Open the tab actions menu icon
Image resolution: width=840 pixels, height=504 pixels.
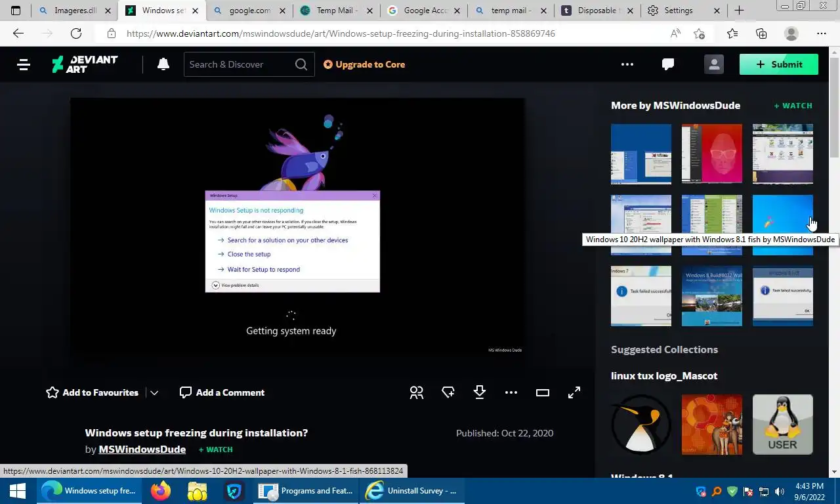click(x=16, y=10)
